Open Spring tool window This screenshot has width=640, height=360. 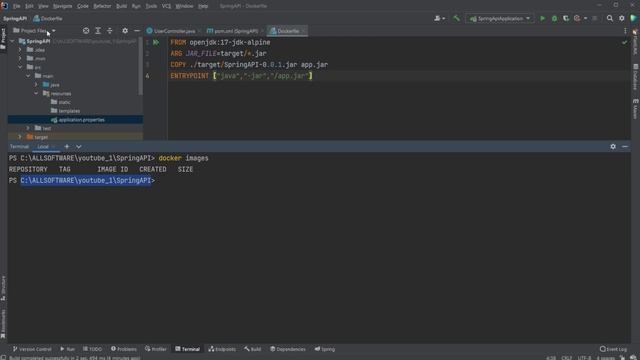pos(325,349)
